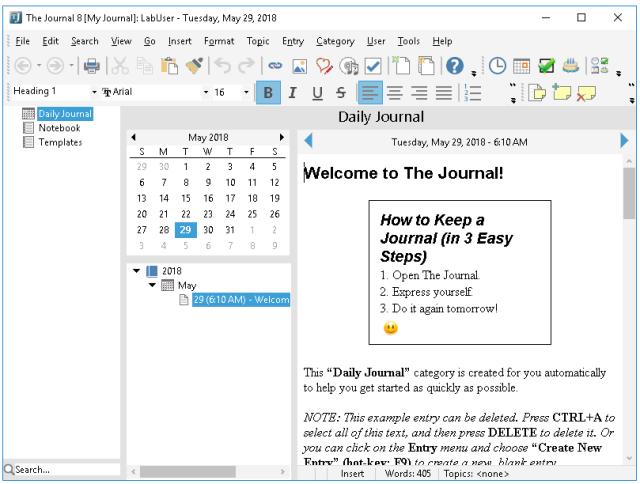The height and width of the screenshot is (484, 640).
Task: Toggle Italic formatting
Action: pos(292,93)
